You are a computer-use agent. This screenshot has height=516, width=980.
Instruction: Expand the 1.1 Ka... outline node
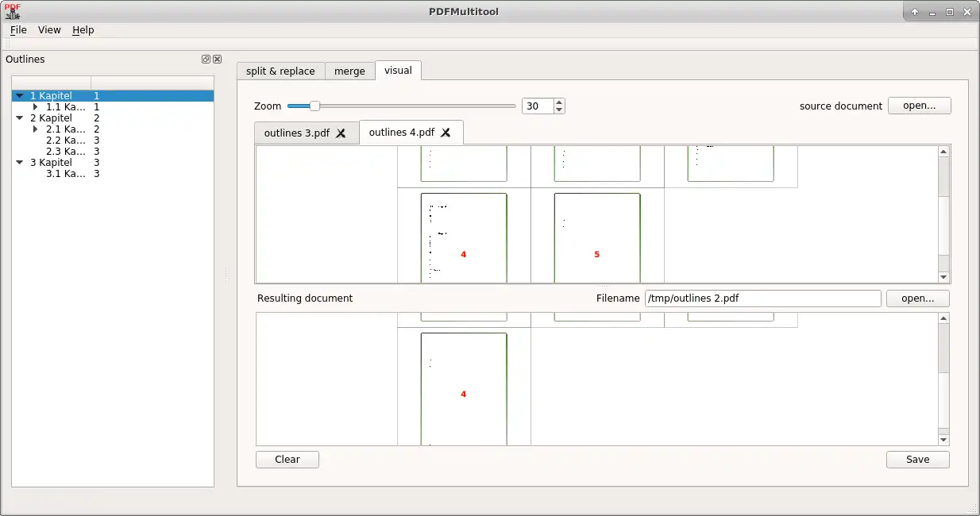pos(36,107)
